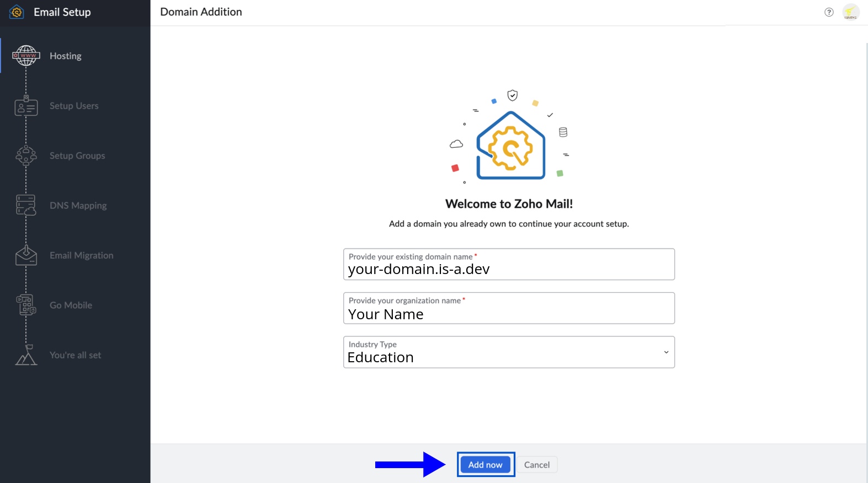Open the user profile avatar
Viewport: 868px width, 483px height.
pyautogui.click(x=850, y=12)
